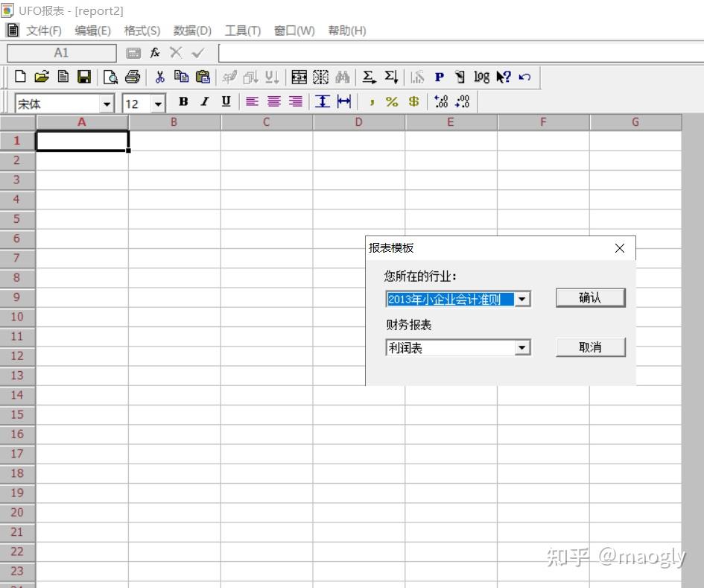Open the 财务报表 report type dropdown
Image resolution: width=704 pixels, height=588 pixels.
click(x=521, y=348)
